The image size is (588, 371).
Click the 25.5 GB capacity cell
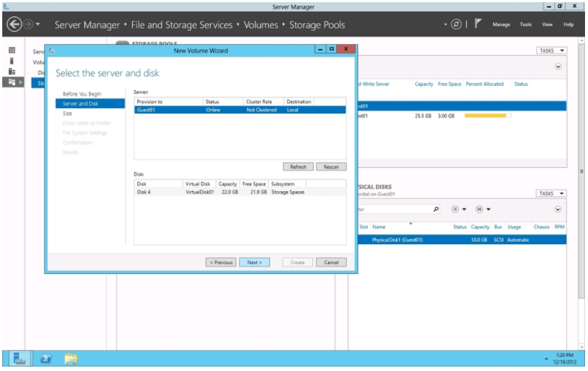(423, 116)
